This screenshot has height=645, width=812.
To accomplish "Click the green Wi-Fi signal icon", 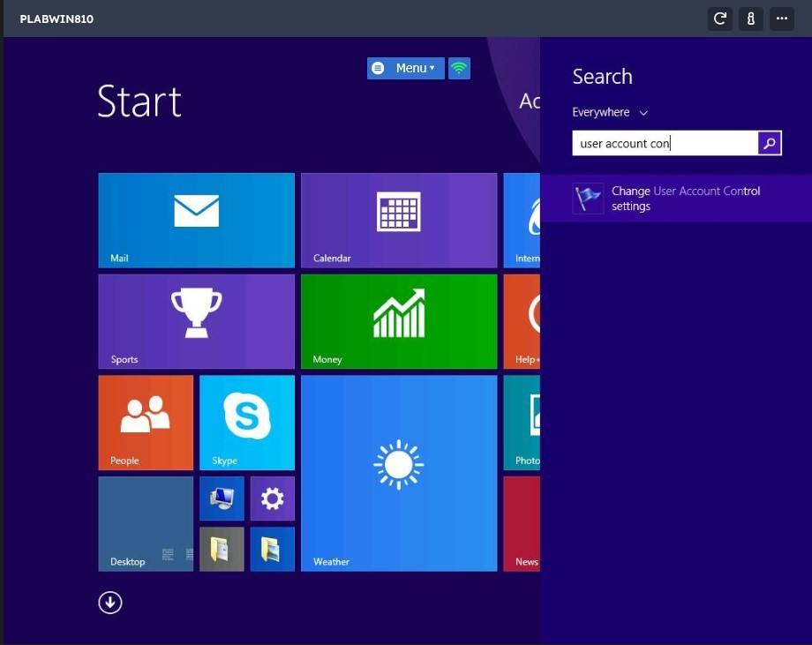I will coord(459,68).
